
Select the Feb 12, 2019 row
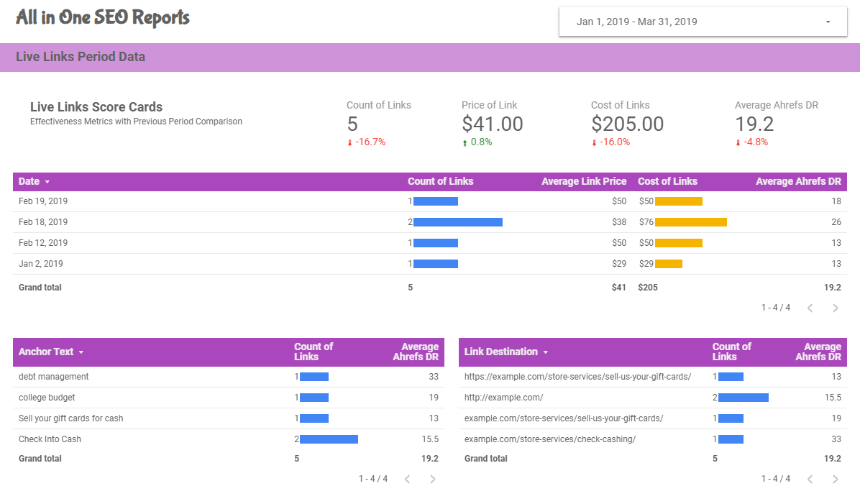tap(430, 243)
